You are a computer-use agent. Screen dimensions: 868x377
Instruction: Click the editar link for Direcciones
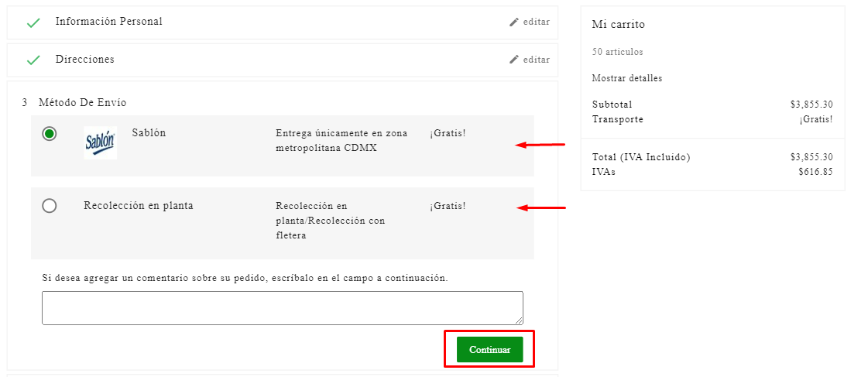[x=536, y=60]
